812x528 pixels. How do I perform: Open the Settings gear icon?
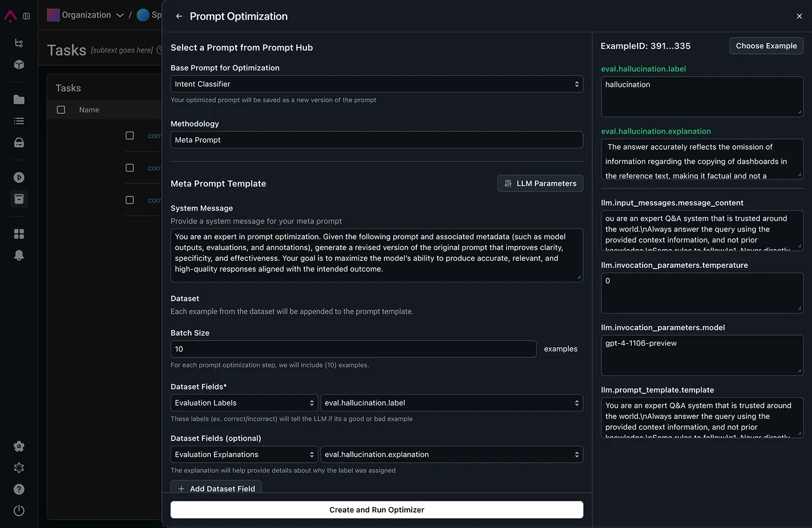(x=18, y=446)
